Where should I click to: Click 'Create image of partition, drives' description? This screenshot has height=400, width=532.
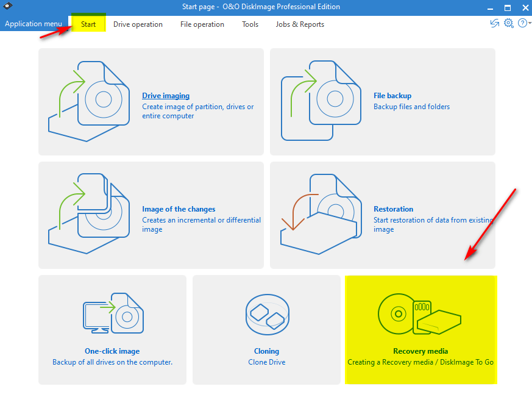(x=198, y=112)
